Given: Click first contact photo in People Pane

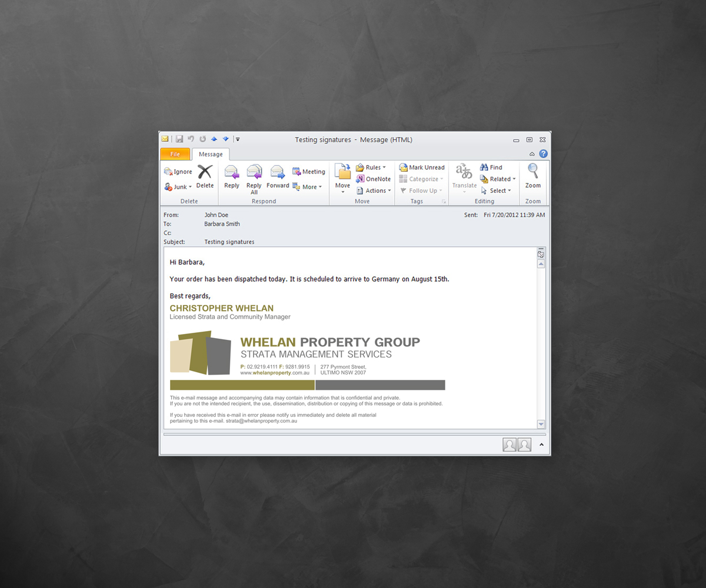Looking at the screenshot, I should click(x=509, y=445).
